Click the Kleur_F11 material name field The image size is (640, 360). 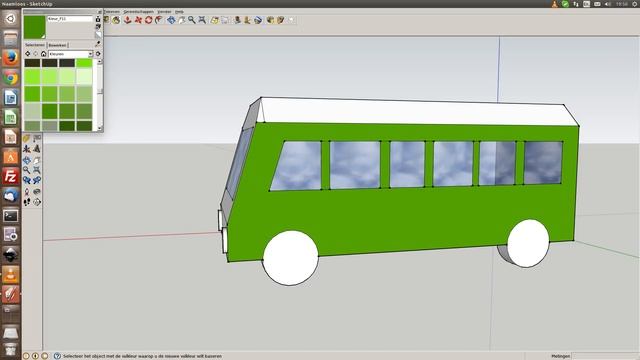click(x=70, y=19)
